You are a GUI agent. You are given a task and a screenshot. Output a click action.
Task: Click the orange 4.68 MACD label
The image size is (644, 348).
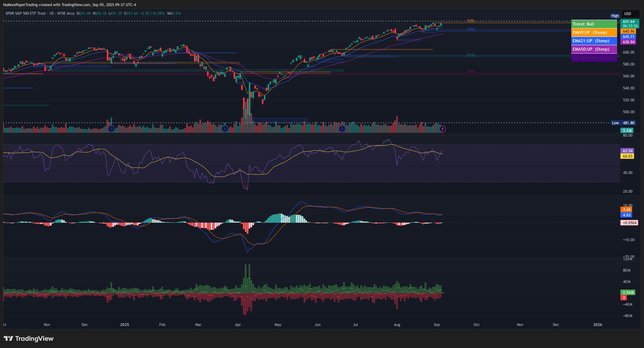(626, 209)
